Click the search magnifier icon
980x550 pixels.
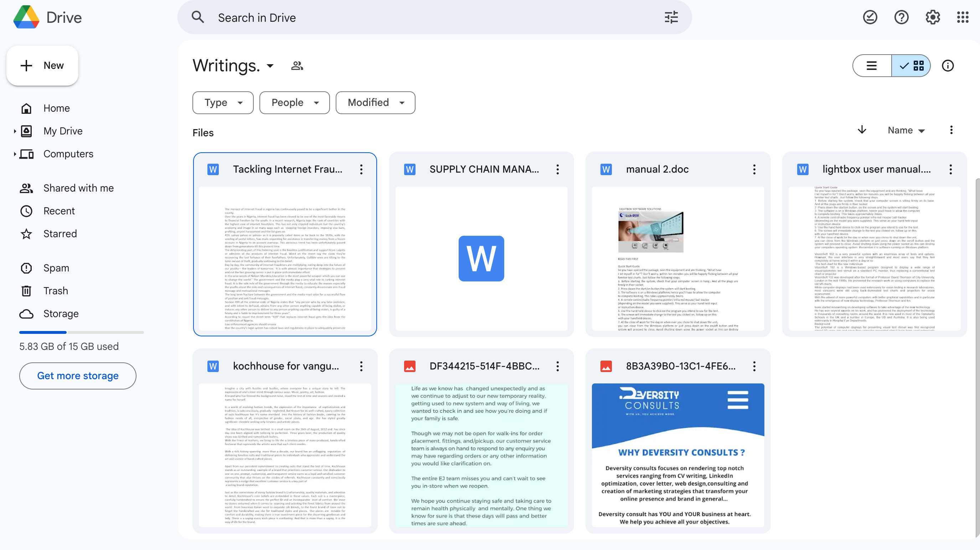(x=198, y=17)
